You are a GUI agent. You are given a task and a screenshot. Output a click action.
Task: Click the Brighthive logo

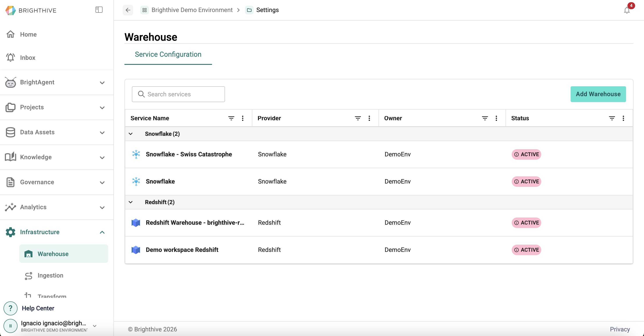click(31, 10)
